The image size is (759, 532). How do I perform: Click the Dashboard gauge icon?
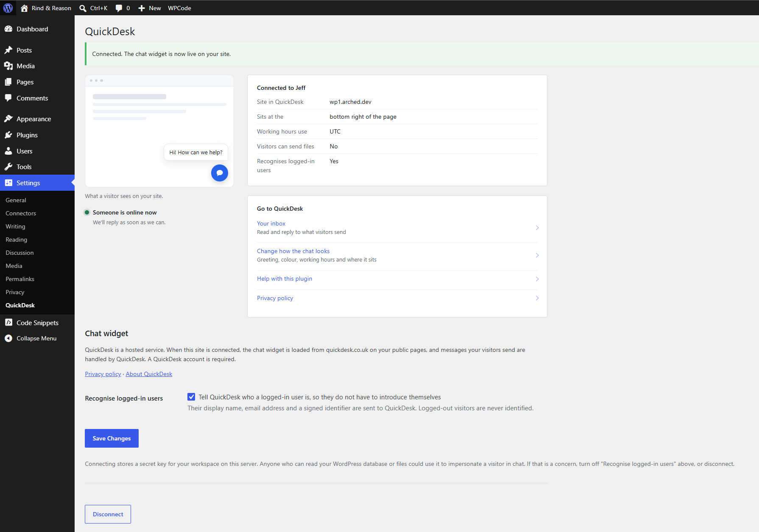point(8,29)
